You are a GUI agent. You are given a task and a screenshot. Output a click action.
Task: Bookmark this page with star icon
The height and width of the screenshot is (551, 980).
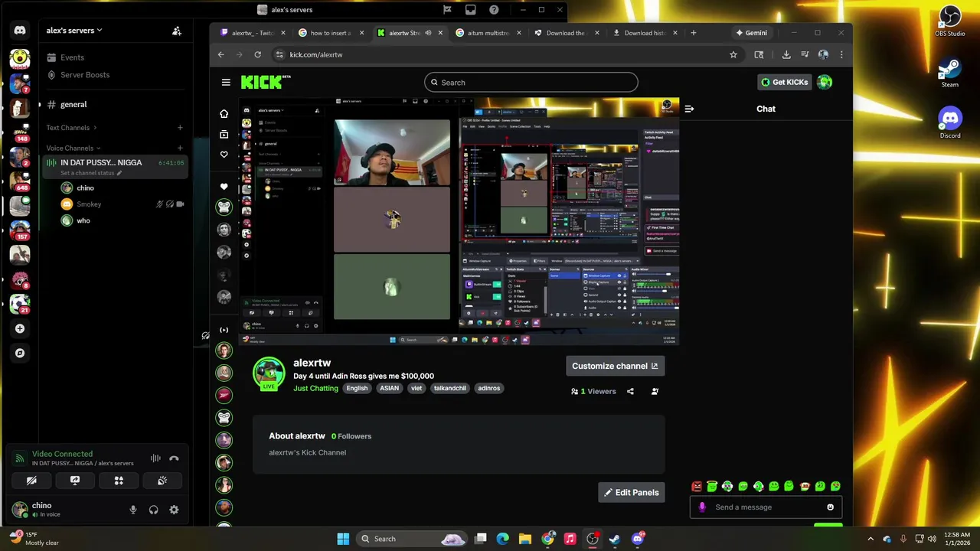coord(733,55)
